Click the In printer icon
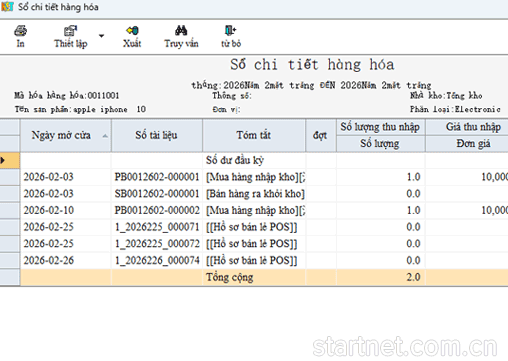Image resolution: width=508 pixels, height=361 pixels. (20, 31)
